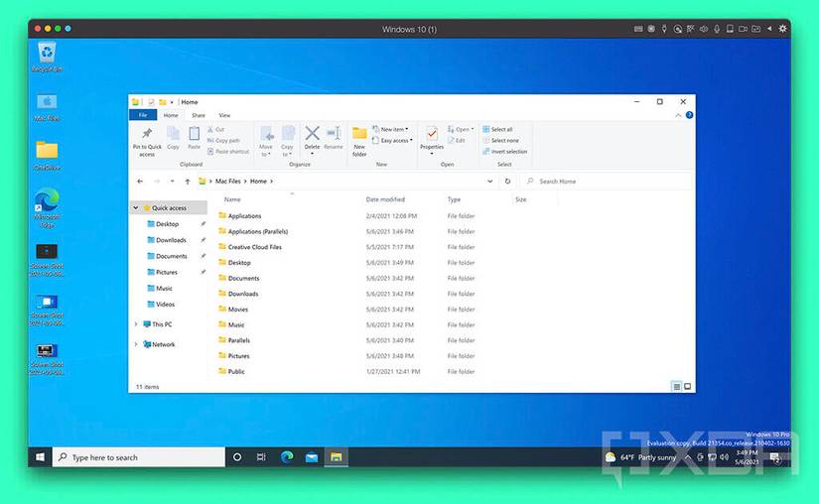The height and width of the screenshot is (504, 819).
Task: Switch to the Home ribbon tab
Action: tap(171, 115)
